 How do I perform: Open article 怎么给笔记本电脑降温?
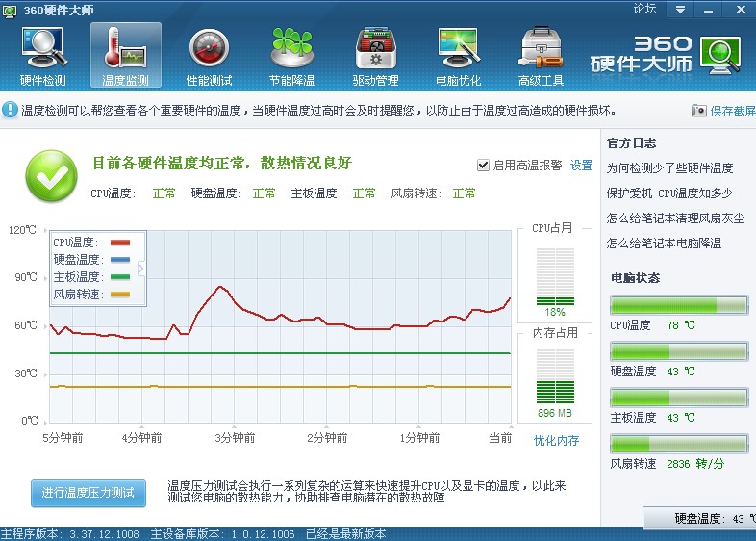tap(664, 244)
